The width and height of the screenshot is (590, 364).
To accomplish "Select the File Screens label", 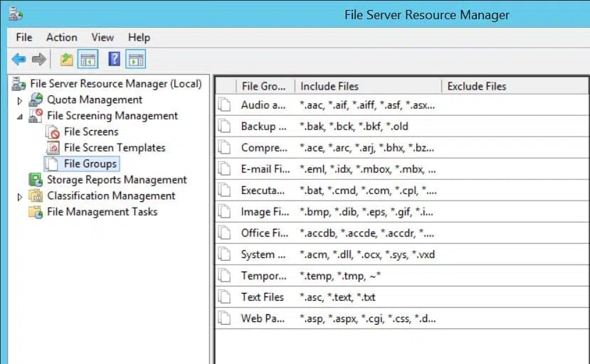I will (91, 132).
